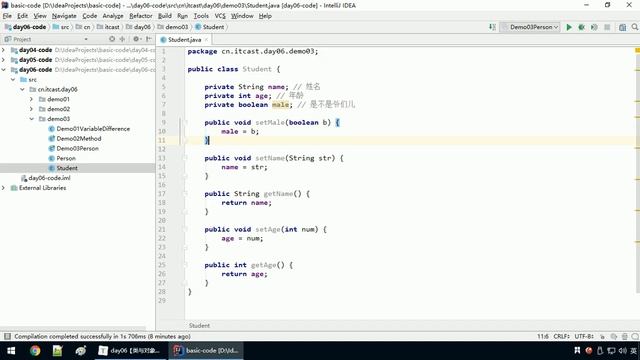Screen dimensions: 640x360
Task: Expand the demo02 package
Action: 32,109
